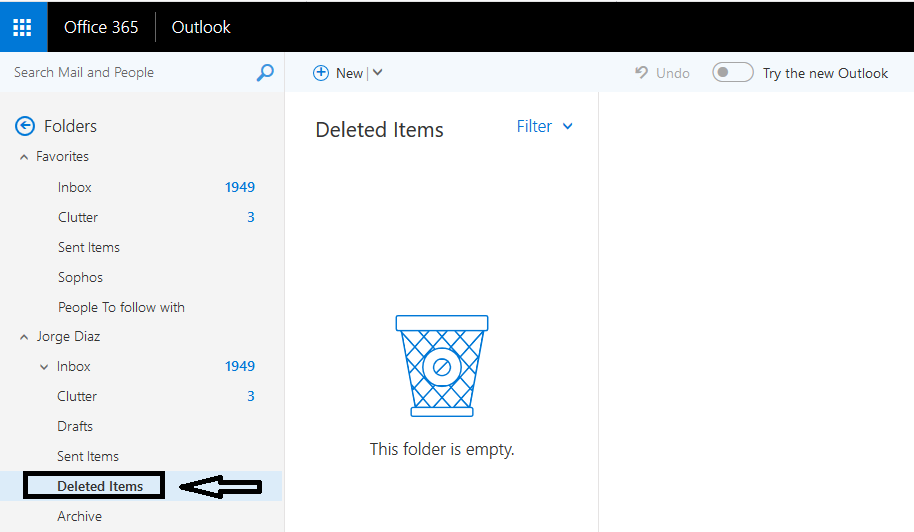Viewport: 914px width, 532px height.
Task: Click the blue back arrow beside Folders
Action: click(x=25, y=126)
